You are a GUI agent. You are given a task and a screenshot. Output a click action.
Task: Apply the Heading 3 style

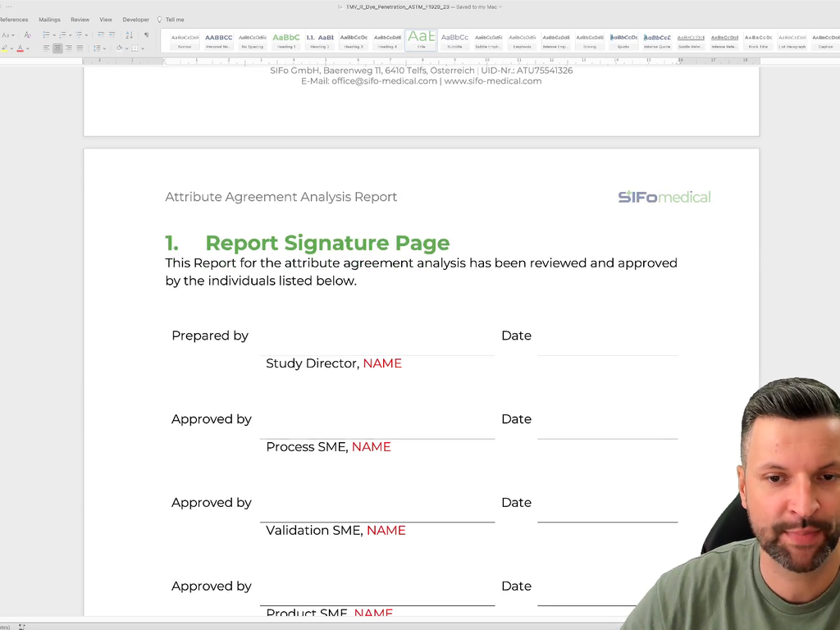click(x=354, y=41)
